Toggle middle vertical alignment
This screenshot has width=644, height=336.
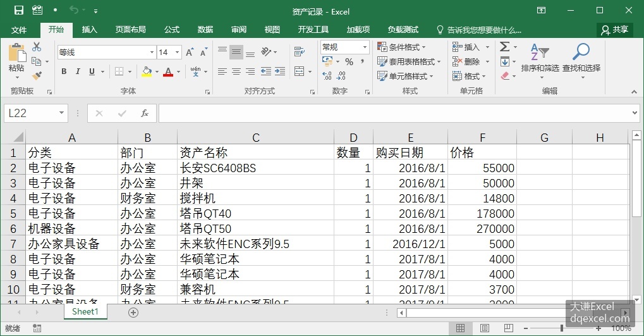coord(236,52)
